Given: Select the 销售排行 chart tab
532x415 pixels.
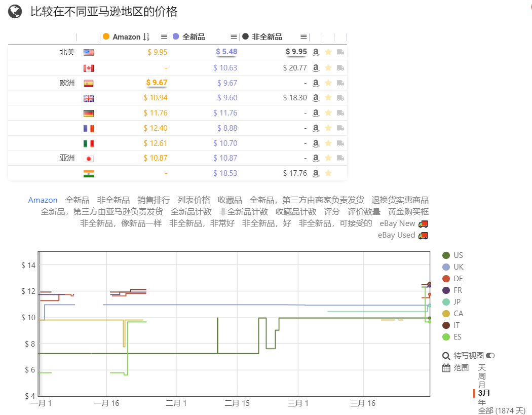Looking at the screenshot, I should coord(154,200).
